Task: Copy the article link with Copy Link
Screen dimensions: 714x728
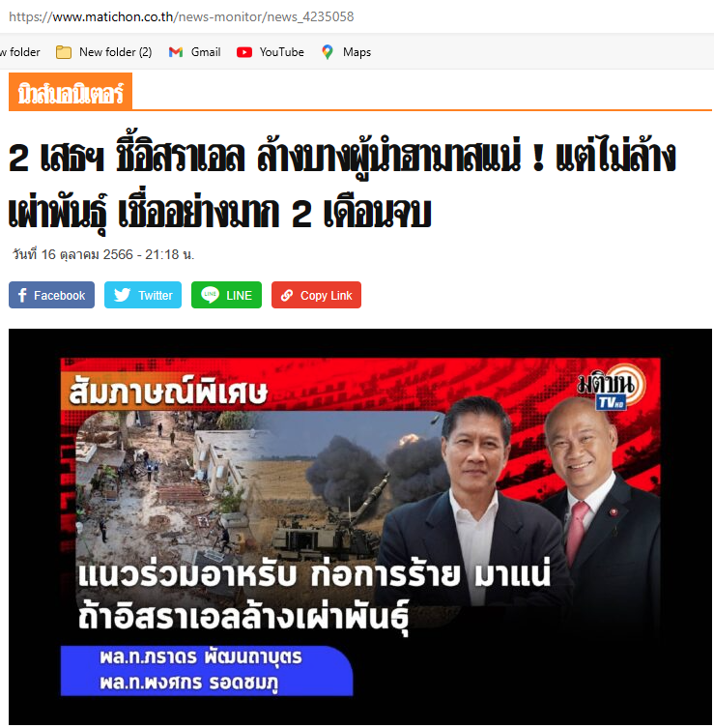Action: pyautogui.click(x=316, y=295)
